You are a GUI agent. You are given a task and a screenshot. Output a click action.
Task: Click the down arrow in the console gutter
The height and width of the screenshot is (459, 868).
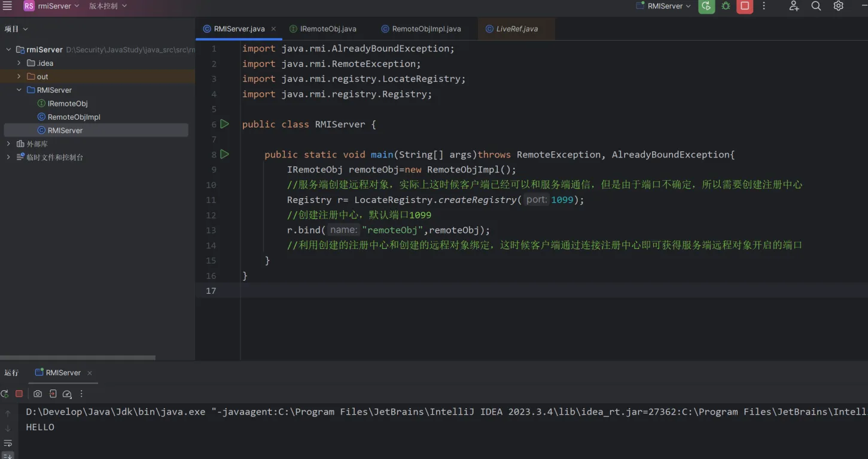click(x=8, y=428)
